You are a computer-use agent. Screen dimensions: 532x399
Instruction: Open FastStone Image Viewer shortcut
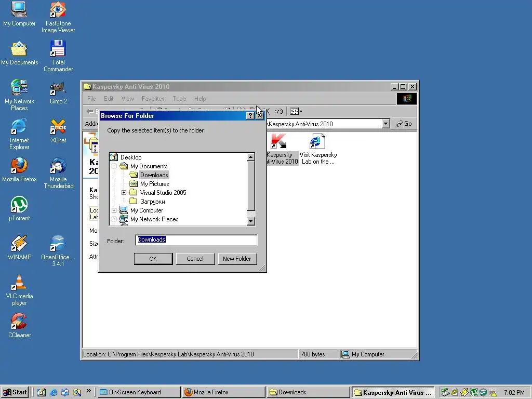(x=58, y=17)
